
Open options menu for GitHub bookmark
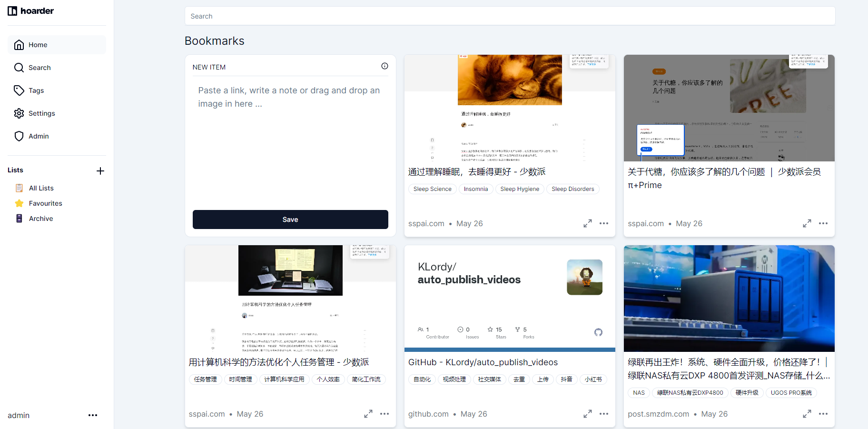pos(604,414)
